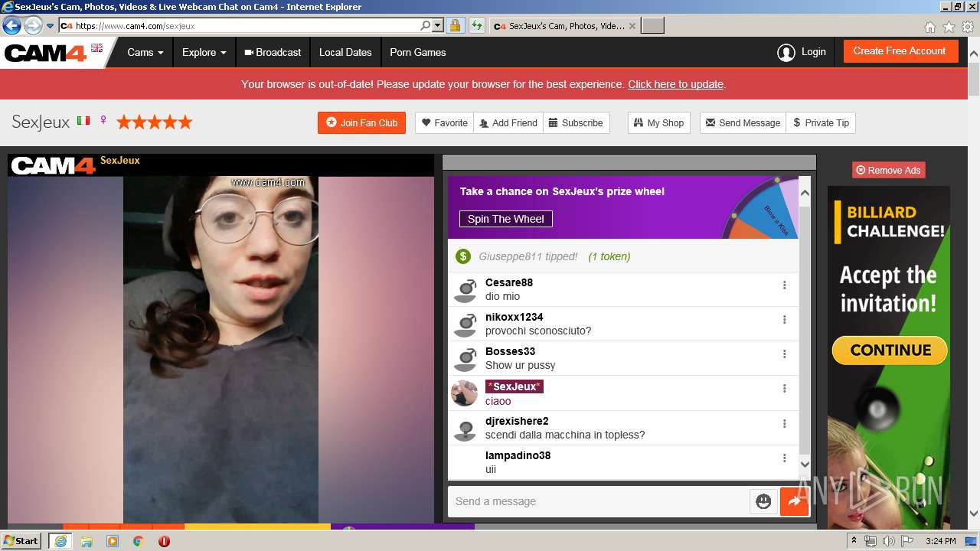The height and width of the screenshot is (551, 980).
Task: Click the browser Forward button
Action: tap(33, 25)
